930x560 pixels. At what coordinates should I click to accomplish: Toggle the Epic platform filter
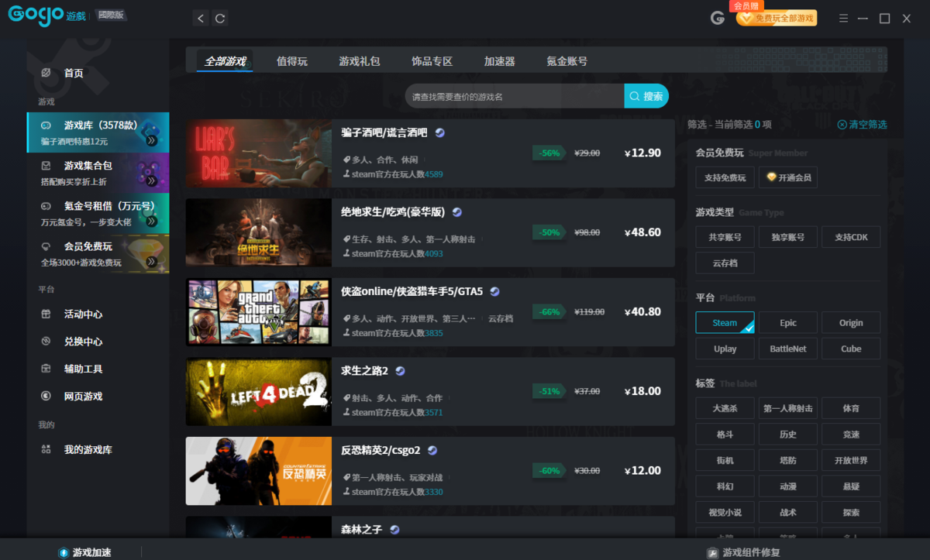click(787, 323)
